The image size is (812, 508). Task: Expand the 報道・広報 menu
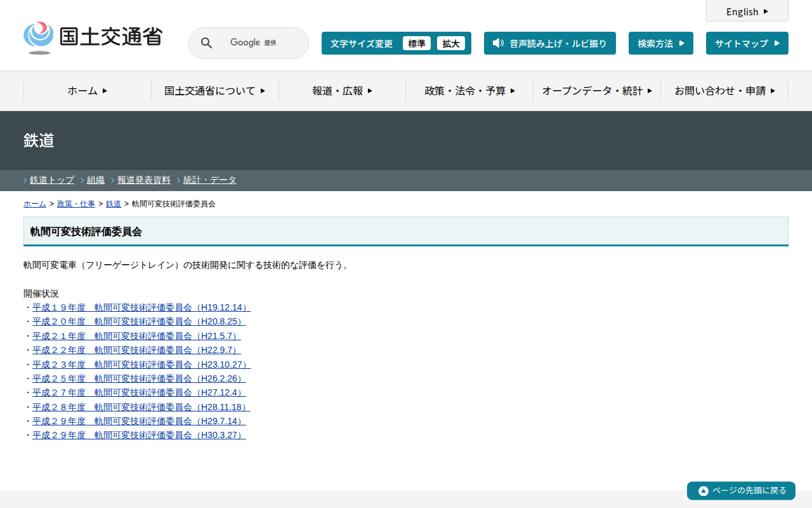pos(343,91)
